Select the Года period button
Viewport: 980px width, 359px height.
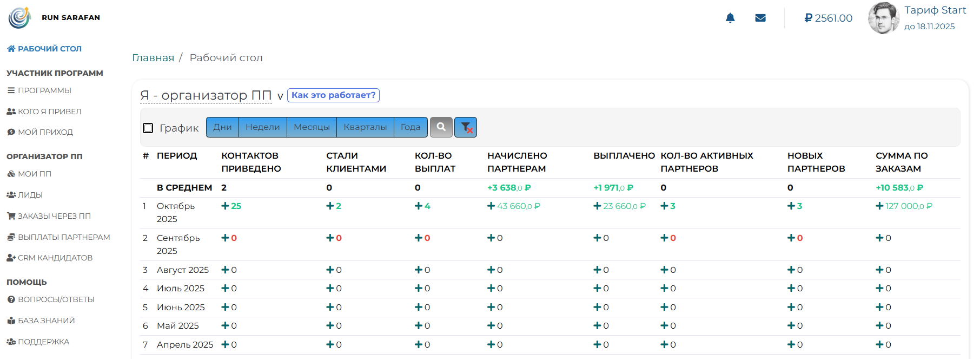point(410,127)
